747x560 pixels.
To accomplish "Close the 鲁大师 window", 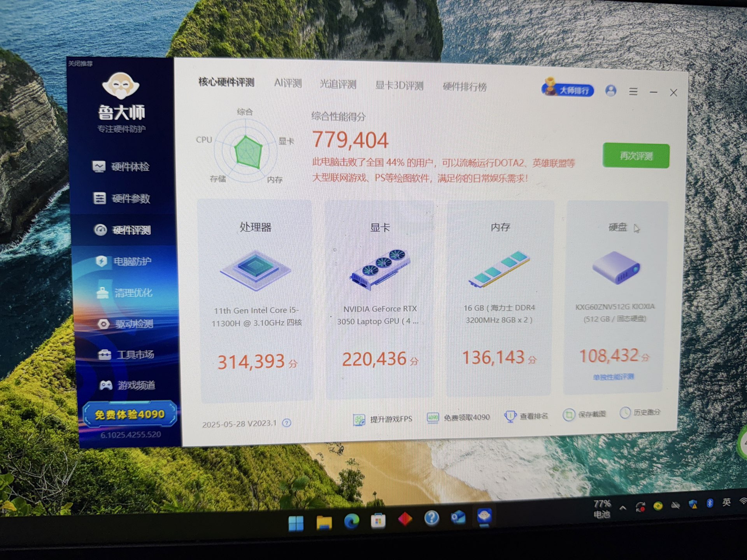I will point(673,93).
